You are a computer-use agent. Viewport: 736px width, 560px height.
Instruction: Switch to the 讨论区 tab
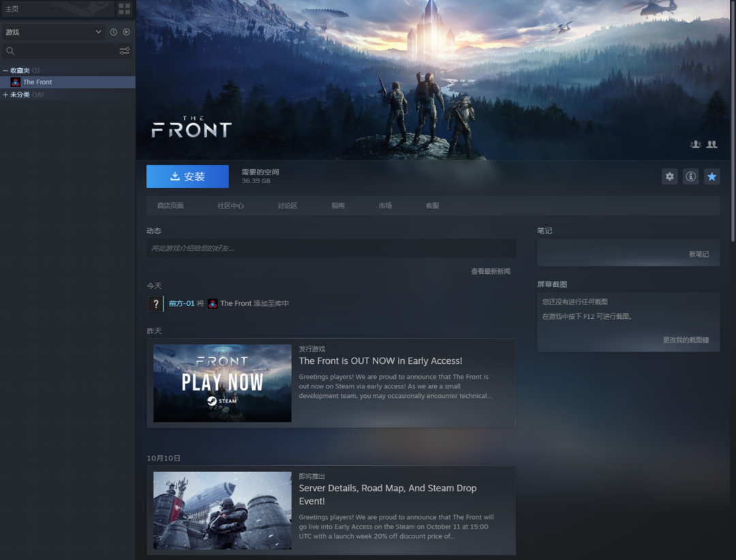pos(287,206)
